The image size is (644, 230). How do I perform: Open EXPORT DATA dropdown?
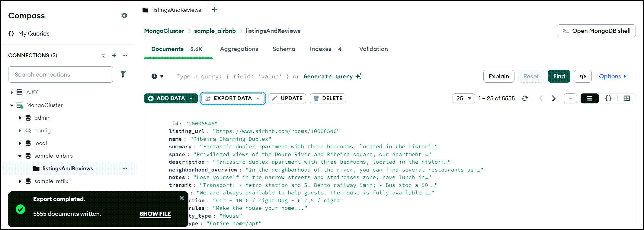pyautogui.click(x=233, y=98)
